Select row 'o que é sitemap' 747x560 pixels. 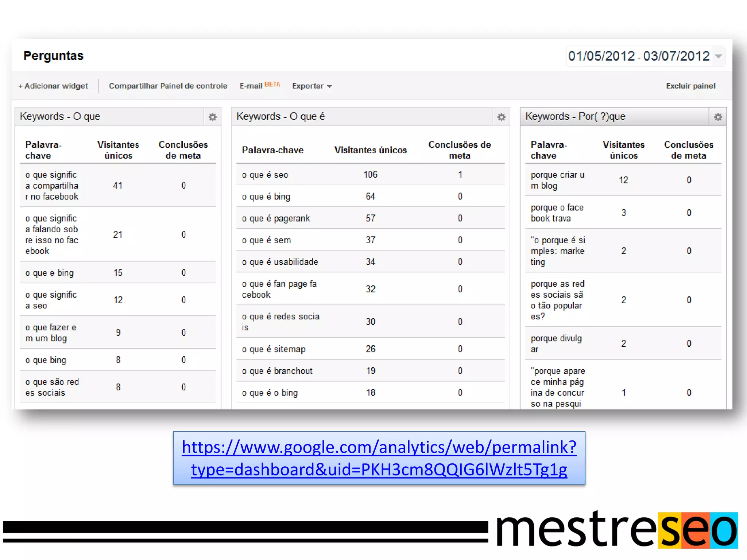370,349
